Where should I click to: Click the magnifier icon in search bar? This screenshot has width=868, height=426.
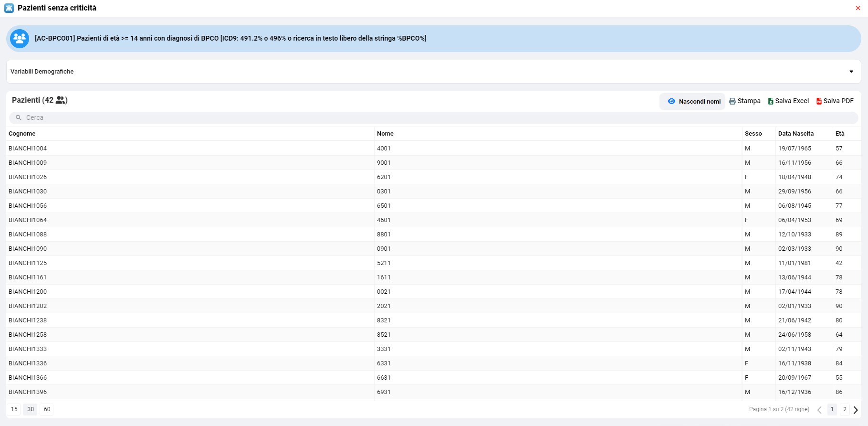(x=19, y=117)
